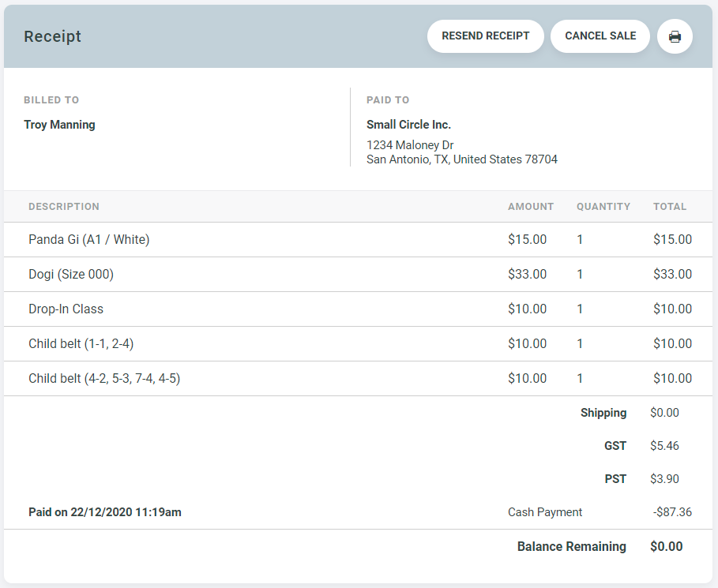Choose the Drop-In Class line item

pos(66,309)
